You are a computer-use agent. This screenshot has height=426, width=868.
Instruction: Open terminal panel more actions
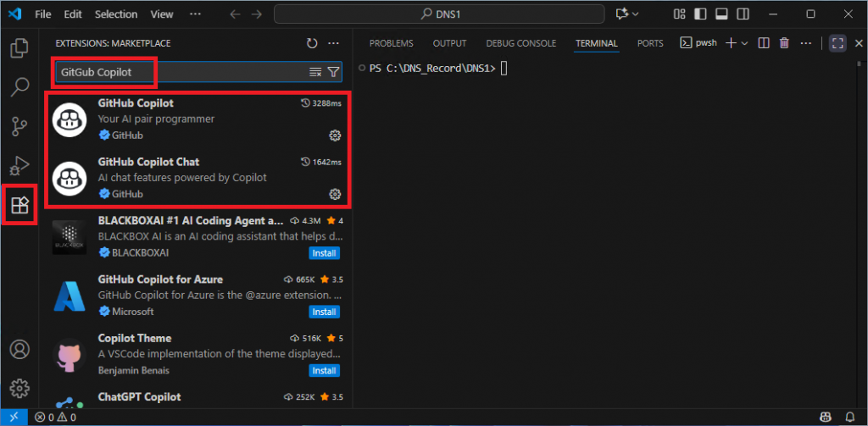coord(805,43)
